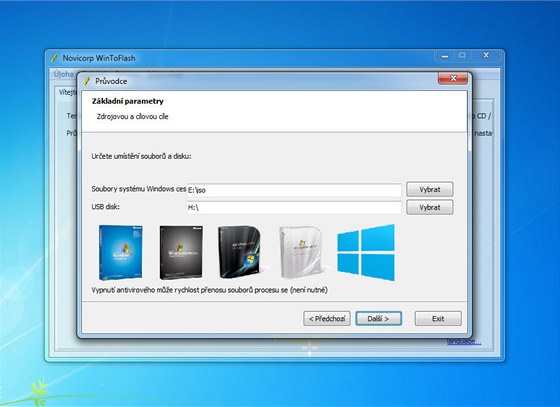The width and height of the screenshot is (560, 407).
Task: Click Vybrat next to Windows files path
Action: coord(430,190)
